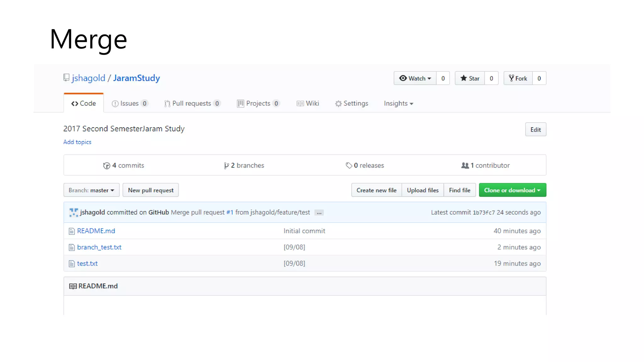Click the jshagold avatar in commit bar

pos(74,212)
